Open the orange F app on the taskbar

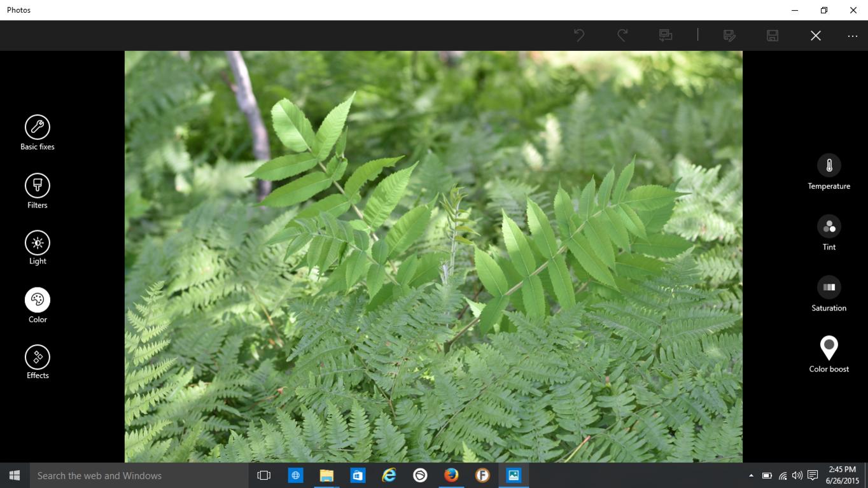(x=482, y=475)
